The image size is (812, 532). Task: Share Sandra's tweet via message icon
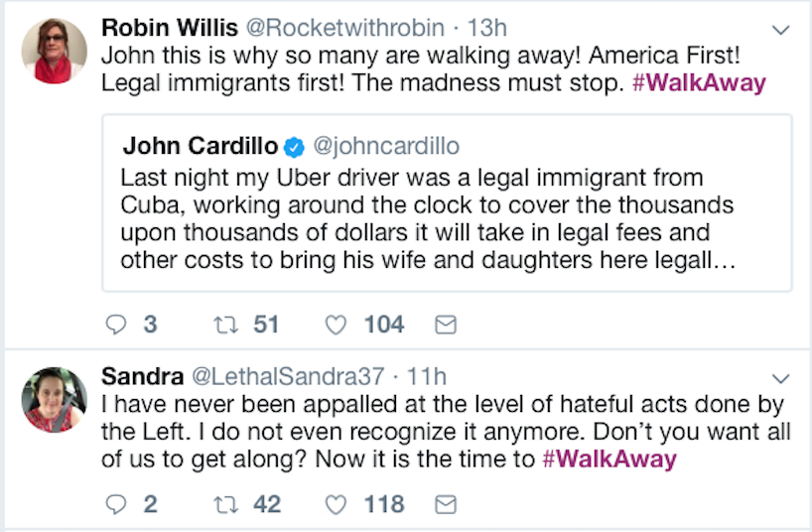click(446, 504)
